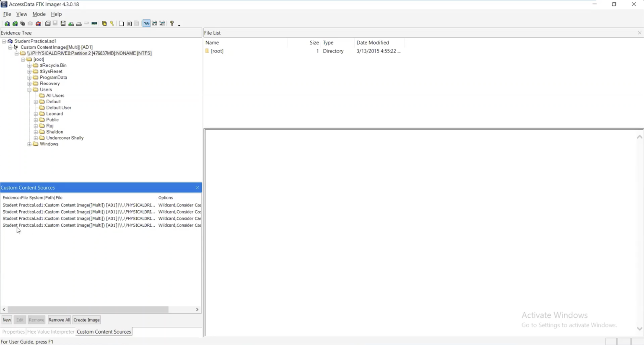Click the Remove All Evidence Items icon
Screen dimensions: 644x345
point(39,24)
